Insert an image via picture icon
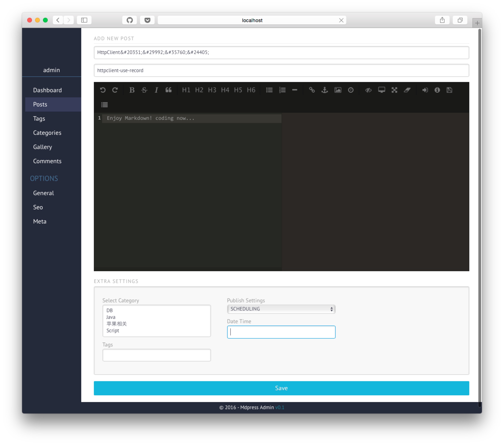Image resolution: width=504 pixels, height=445 pixels. 338,90
